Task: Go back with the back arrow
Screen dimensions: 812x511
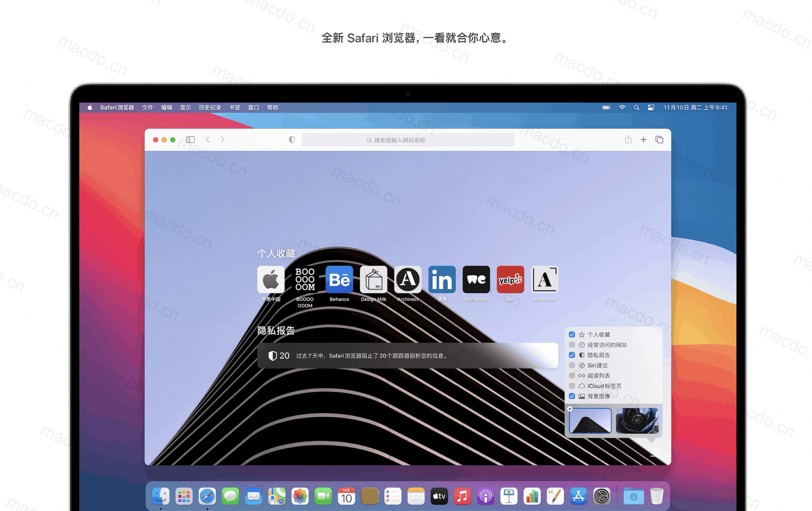Action: tap(208, 140)
